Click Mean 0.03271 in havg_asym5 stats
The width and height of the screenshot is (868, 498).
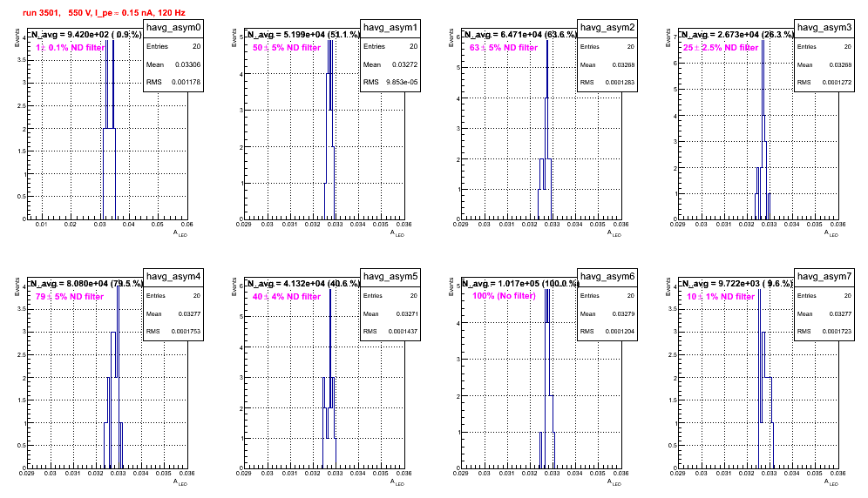tap(390, 313)
